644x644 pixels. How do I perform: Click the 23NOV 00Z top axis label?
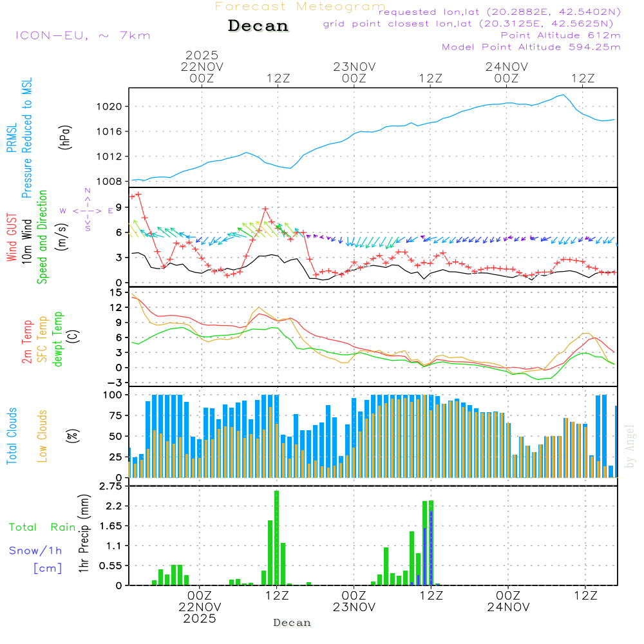pyautogui.click(x=354, y=72)
